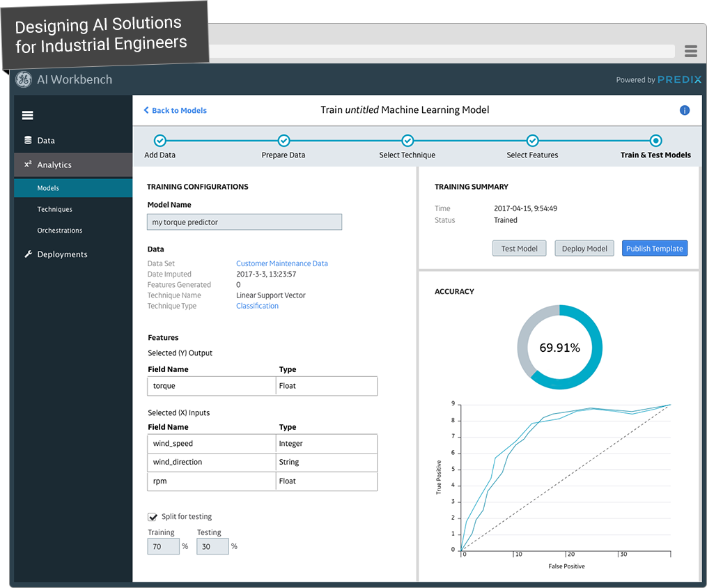
Task: Open the Customer Maintenance Data link
Action: point(282,263)
